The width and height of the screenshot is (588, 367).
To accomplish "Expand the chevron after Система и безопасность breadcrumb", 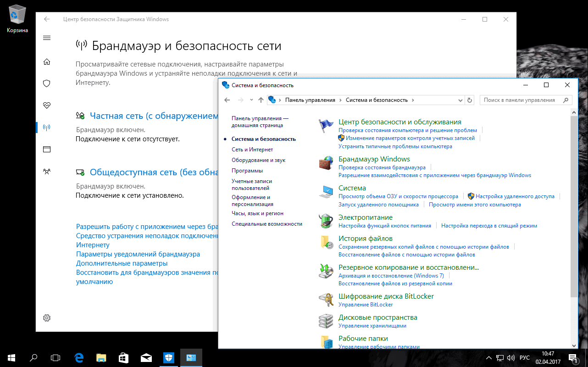I will 413,100.
